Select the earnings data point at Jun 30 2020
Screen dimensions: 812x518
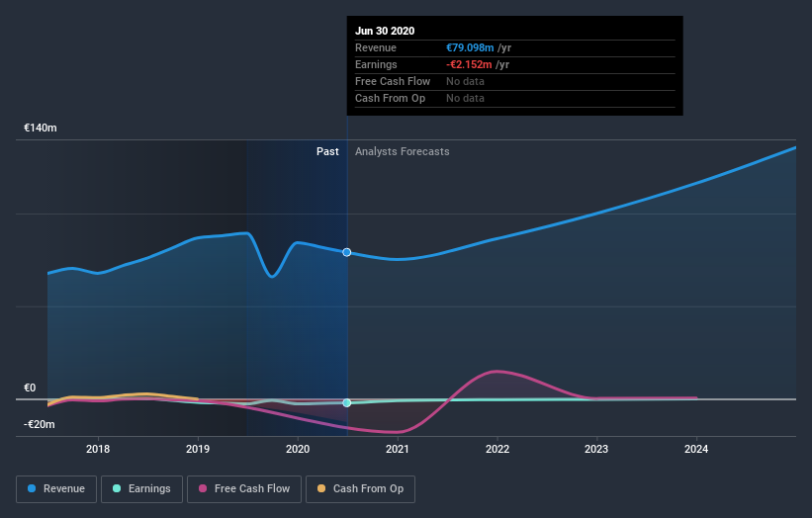tap(347, 402)
